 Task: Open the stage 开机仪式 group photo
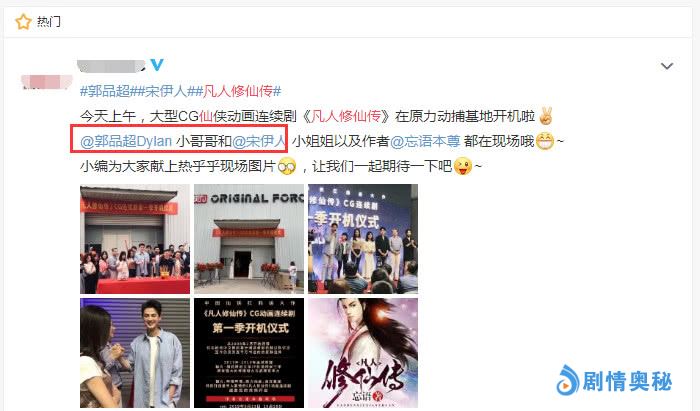363,239
